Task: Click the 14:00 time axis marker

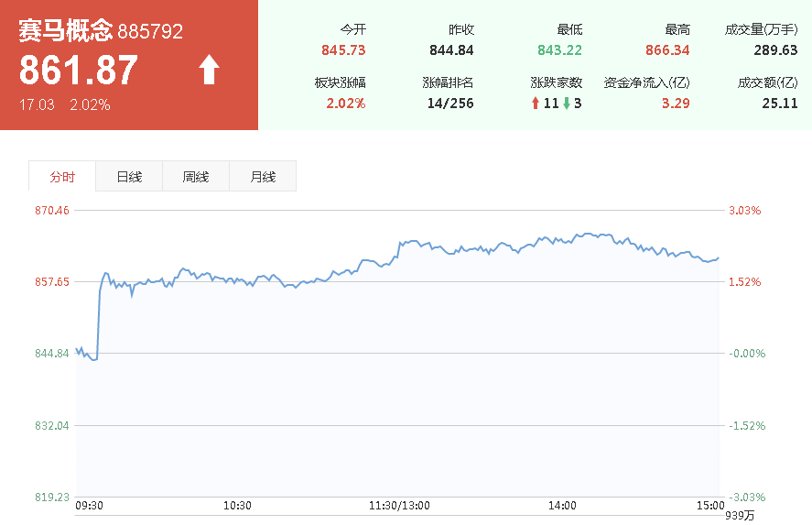Action: pos(562,505)
